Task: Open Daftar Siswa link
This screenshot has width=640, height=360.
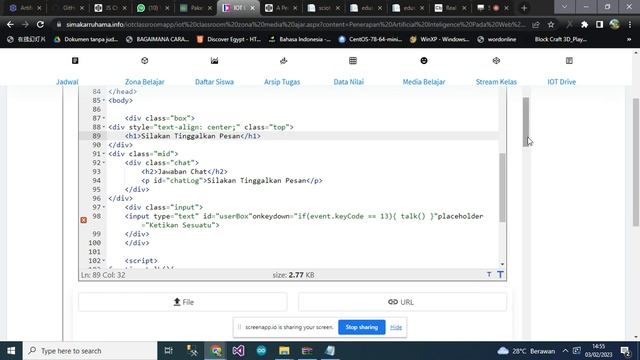Action: pos(214,82)
